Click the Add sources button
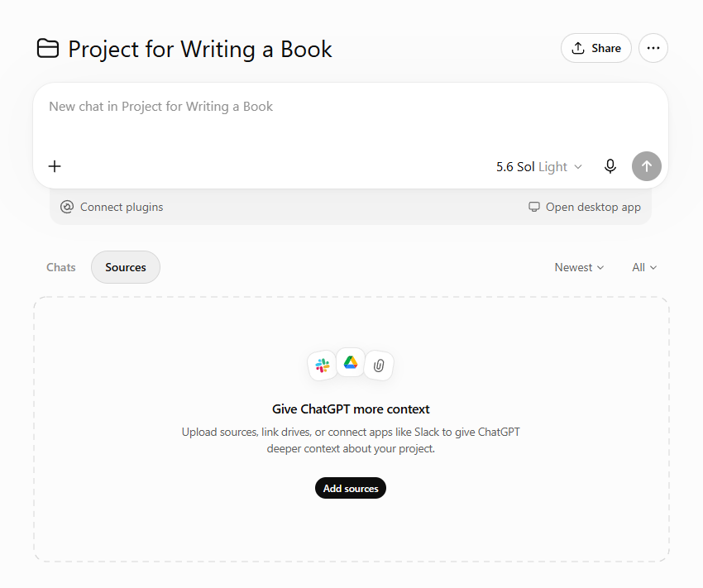 [x=351, y=488]
